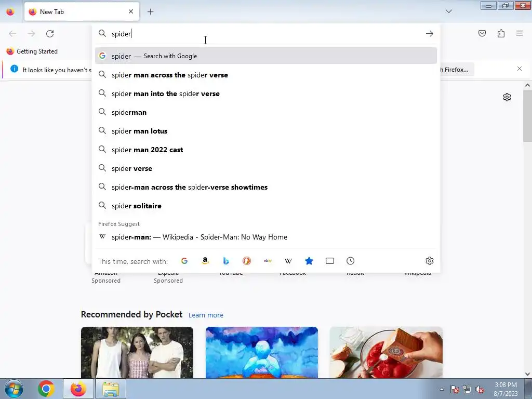
Task: Open Wikipedia Spider-Man: No Way Home result
Action: 266,237
